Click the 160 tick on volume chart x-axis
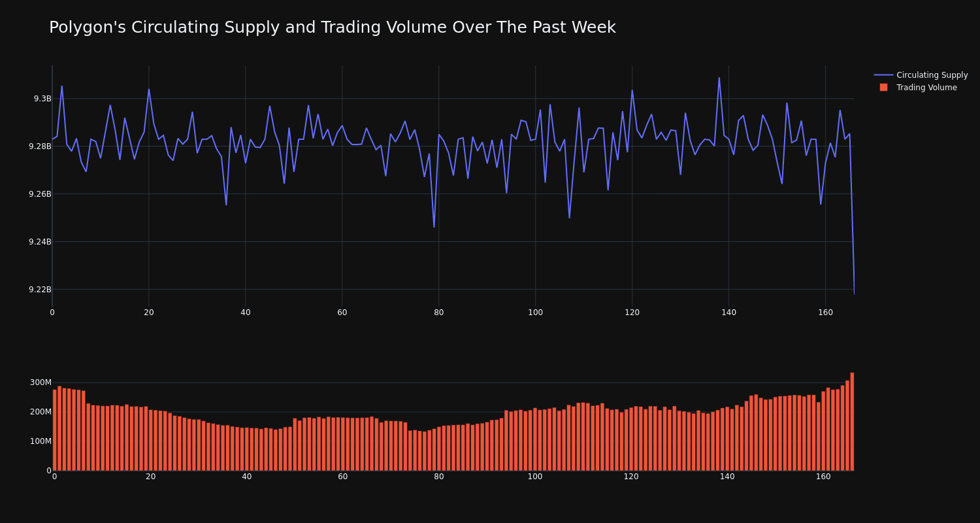Screen dimensions: 980x523 click(x=823, y=477)
